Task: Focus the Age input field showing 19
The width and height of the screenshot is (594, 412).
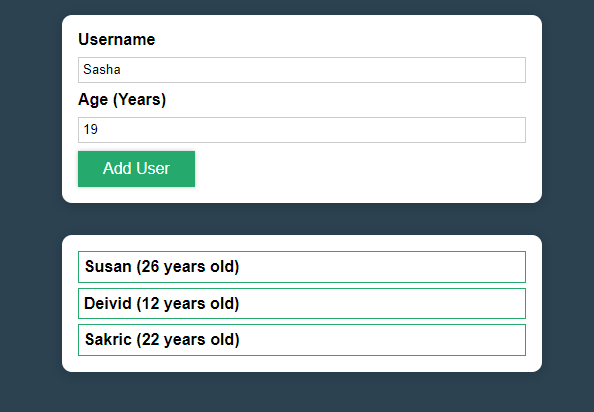Action: pyautogui.click(x=302, y=130)
